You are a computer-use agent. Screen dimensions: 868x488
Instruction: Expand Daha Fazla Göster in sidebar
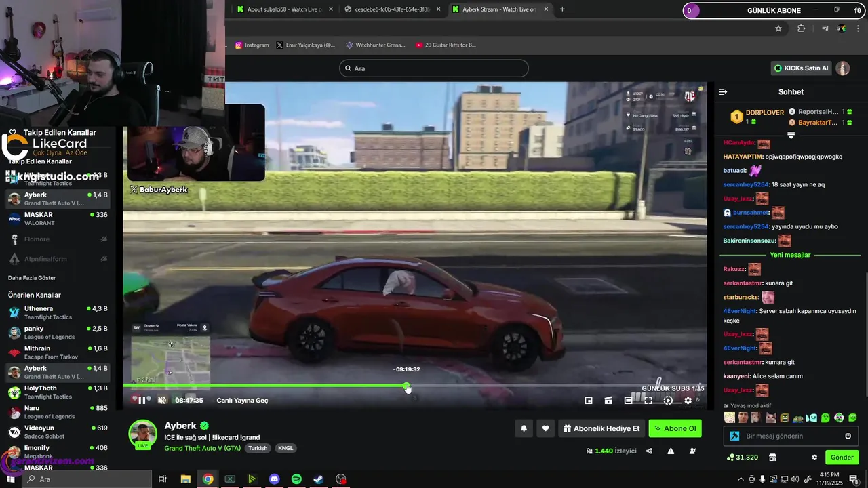tap(32, 278)
